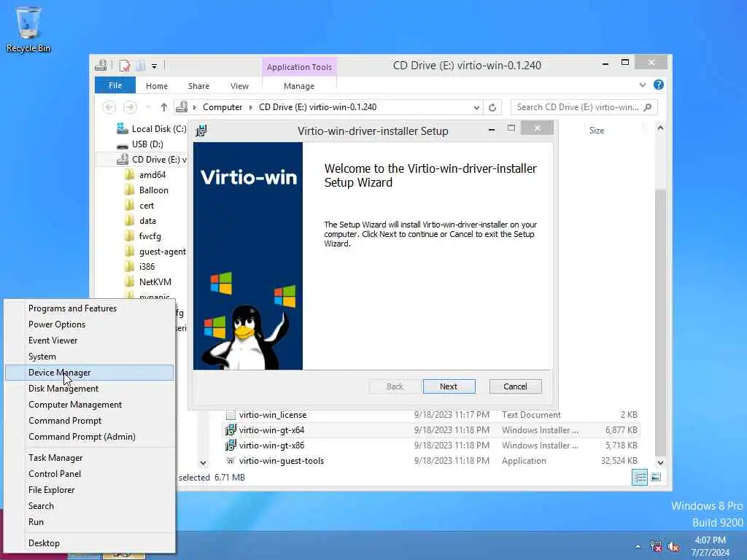Choose Power Options from menu
Screen dimensions: 747x560
pyautogui.click(x=90, y=324)
